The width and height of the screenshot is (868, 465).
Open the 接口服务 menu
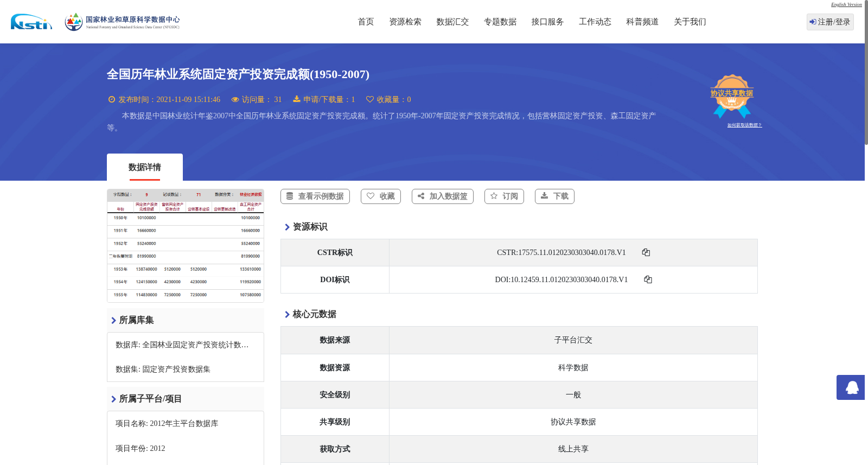click(547, 22)
